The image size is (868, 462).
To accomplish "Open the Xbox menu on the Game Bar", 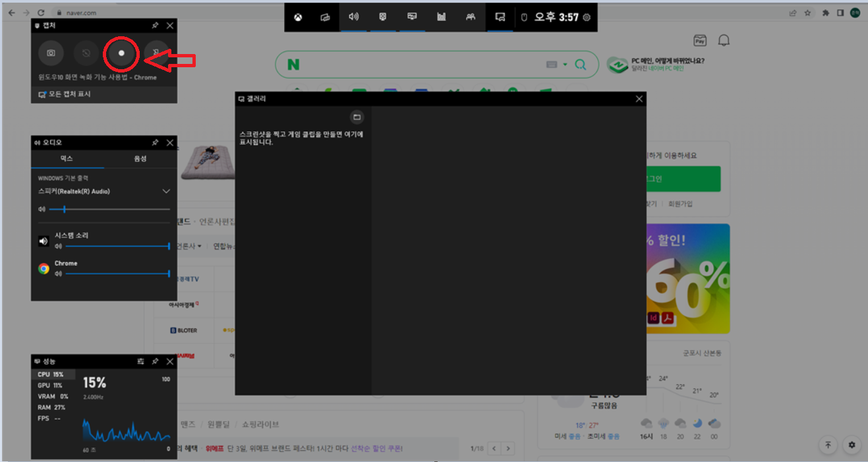I will [297, 18].
